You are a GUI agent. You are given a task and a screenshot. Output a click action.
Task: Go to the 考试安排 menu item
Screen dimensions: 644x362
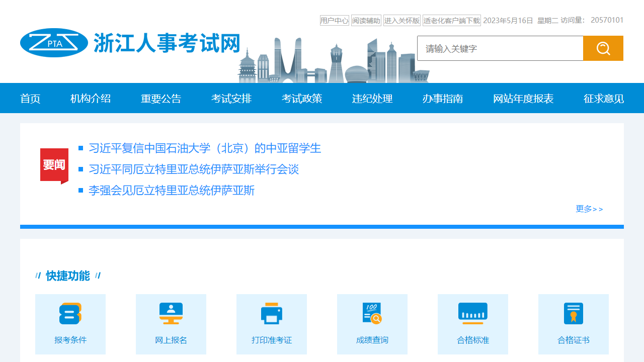(231, 99)
